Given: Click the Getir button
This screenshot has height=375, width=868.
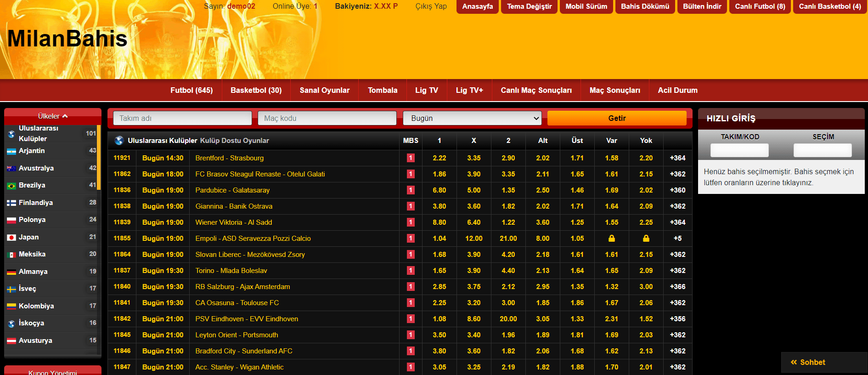Looking at the screenshot, I should 617,118.
